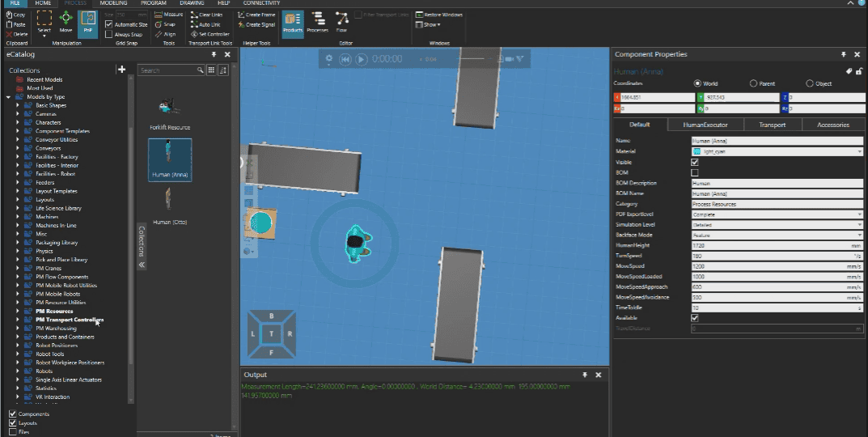The width and height of the screenshot is (868, 437).
Task: Toggle the Always Snap checkbox
Action: [109, 34]
